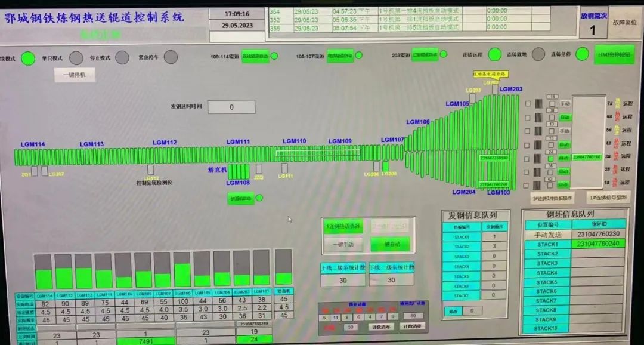Screen dimensions: 644x345
Task: Select the 矫直机 roller group icon
Action: pyautogui.click(x=239, y=171)
